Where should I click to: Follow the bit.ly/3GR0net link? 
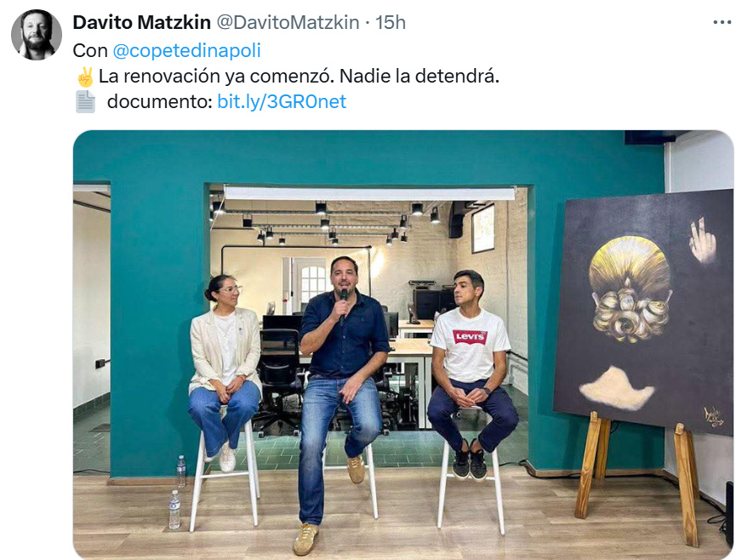coord(282,101)
